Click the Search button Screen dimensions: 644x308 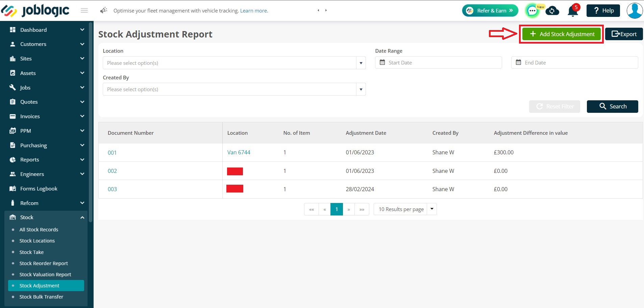coord(612,106)
